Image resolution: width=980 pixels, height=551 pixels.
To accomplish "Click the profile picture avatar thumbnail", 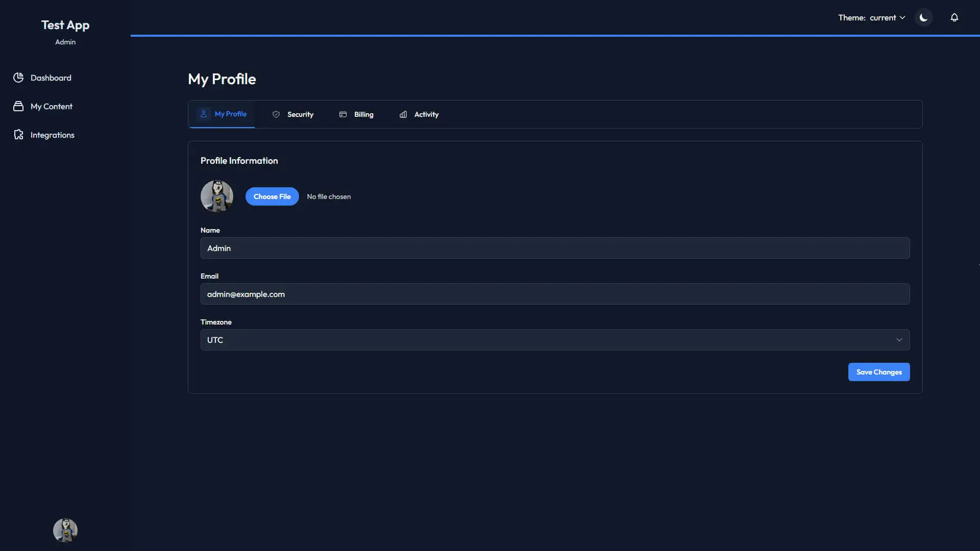I will point(217,196).
